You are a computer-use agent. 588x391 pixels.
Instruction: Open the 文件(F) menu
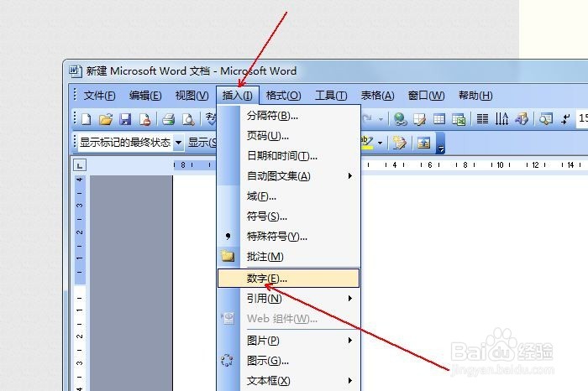[x=99, y=96]
